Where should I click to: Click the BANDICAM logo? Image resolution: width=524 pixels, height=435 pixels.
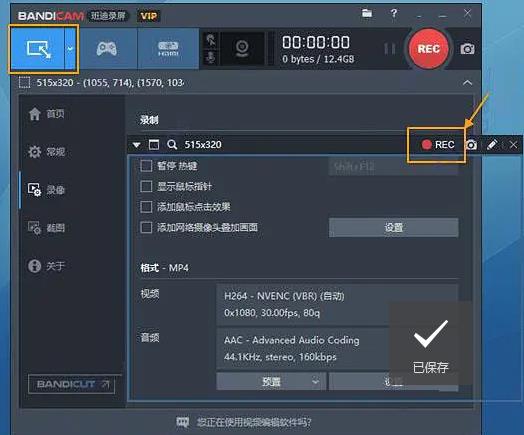pos(50,16)
